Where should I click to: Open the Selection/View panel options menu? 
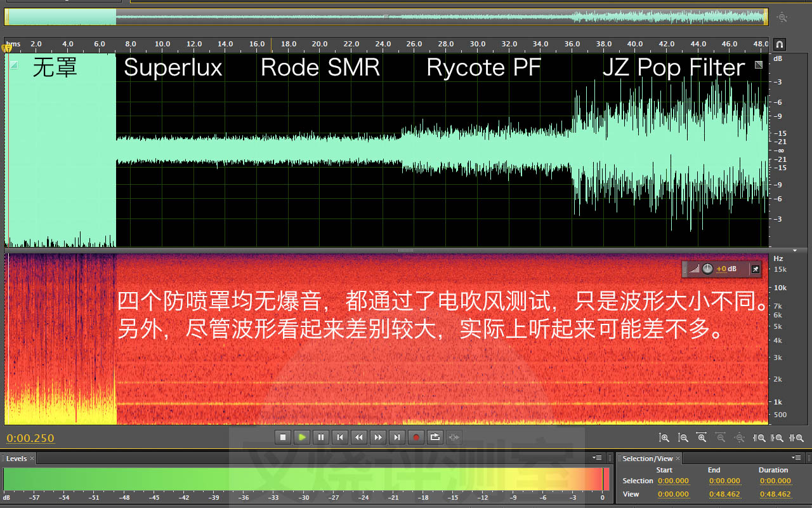point(796,458)
